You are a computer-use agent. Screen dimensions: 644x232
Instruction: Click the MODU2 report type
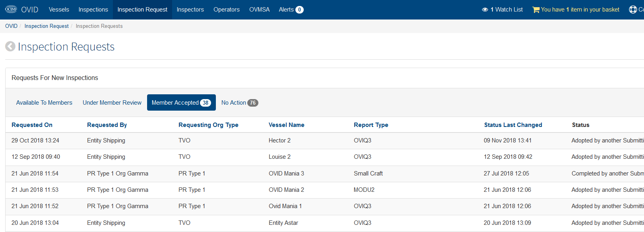[364, 190]
